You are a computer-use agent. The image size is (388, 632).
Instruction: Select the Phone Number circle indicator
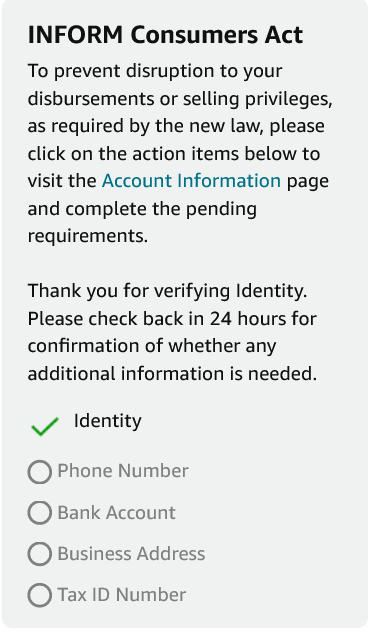pyautogui.click(x=39, y=472)
